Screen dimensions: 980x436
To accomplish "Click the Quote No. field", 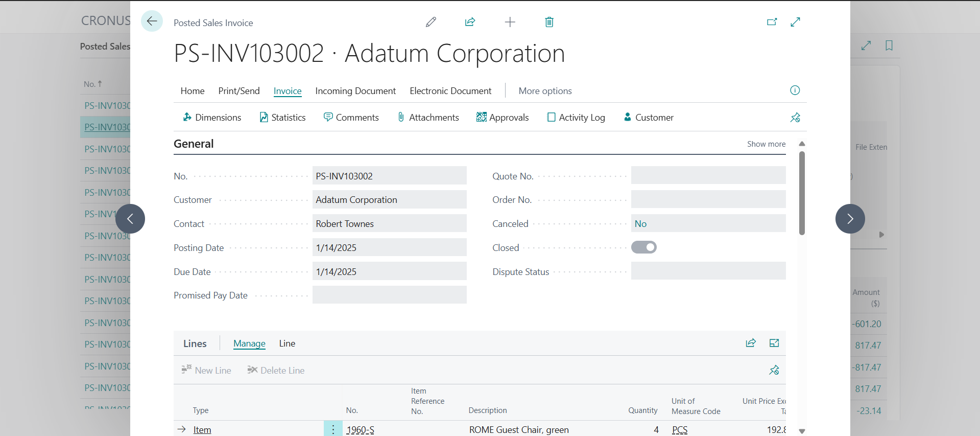I will (708, 176).
